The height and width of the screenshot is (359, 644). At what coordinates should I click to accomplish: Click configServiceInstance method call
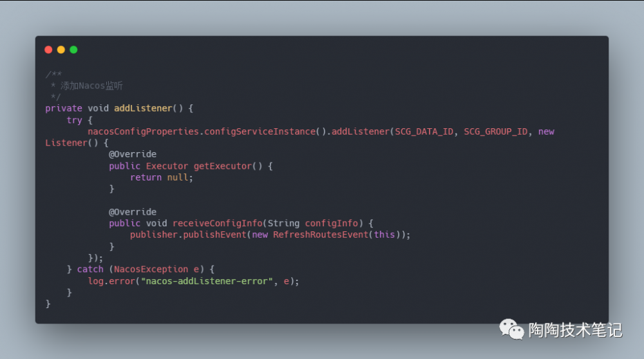coord(260,131)
